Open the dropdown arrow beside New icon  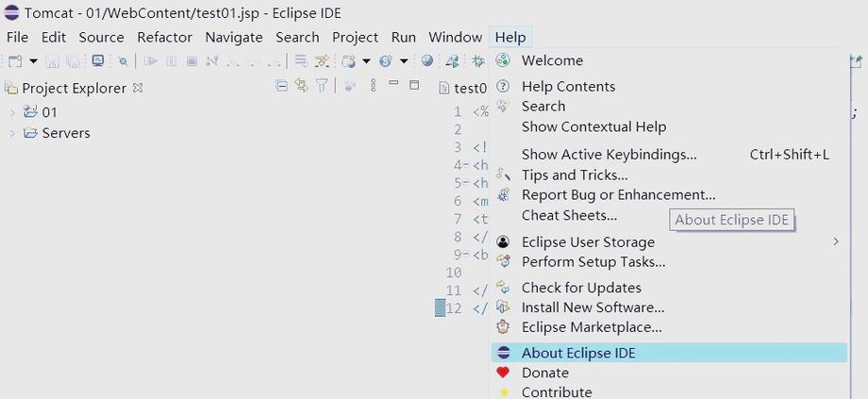point(33,61)
